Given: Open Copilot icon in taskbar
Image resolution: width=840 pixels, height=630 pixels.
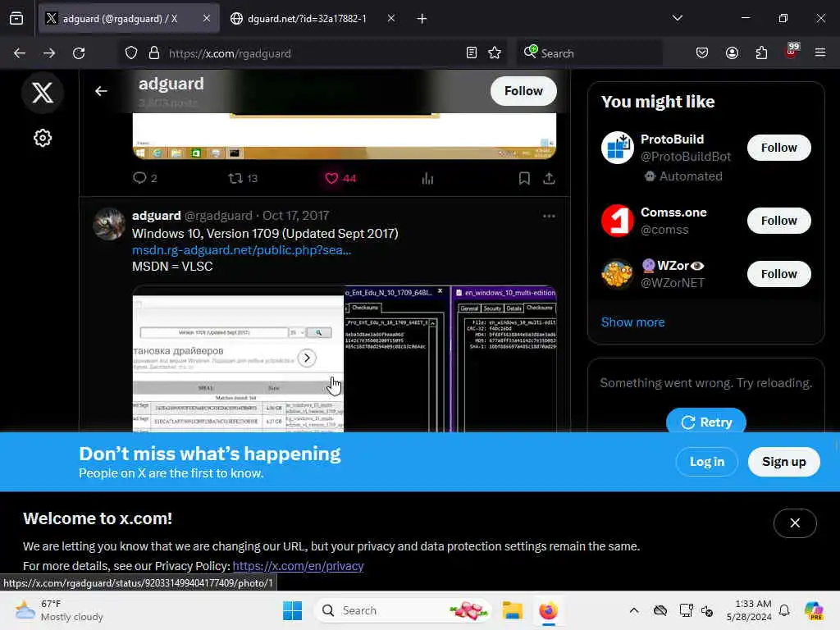Looking at the screenshot, I should pos(814,610).
